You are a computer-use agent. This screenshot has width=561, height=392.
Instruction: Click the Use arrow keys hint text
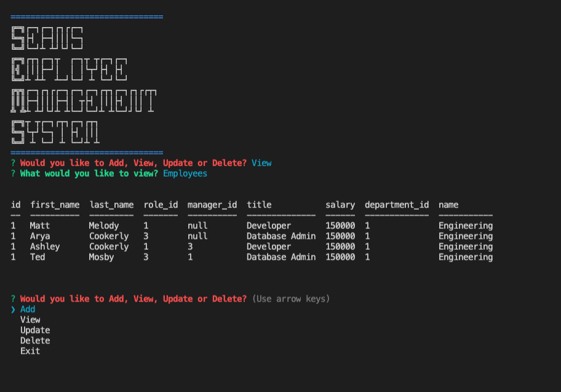point(292,298)
